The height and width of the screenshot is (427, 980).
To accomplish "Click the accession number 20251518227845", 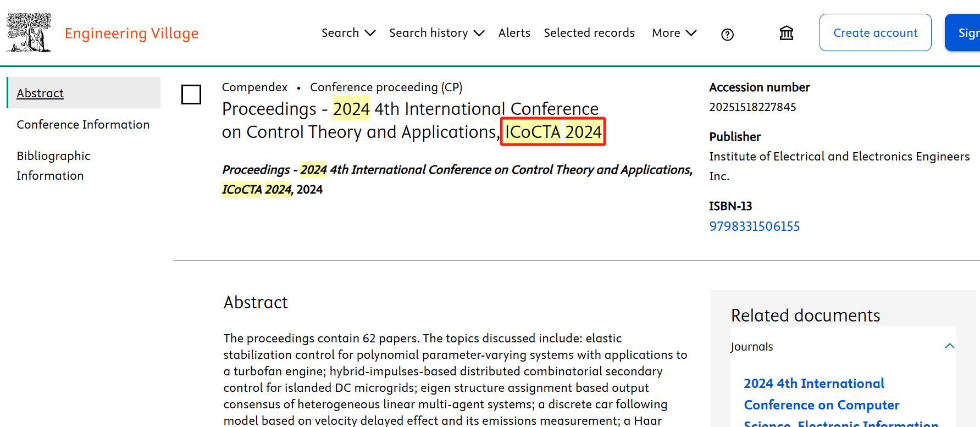I will (x=752, y=107).
